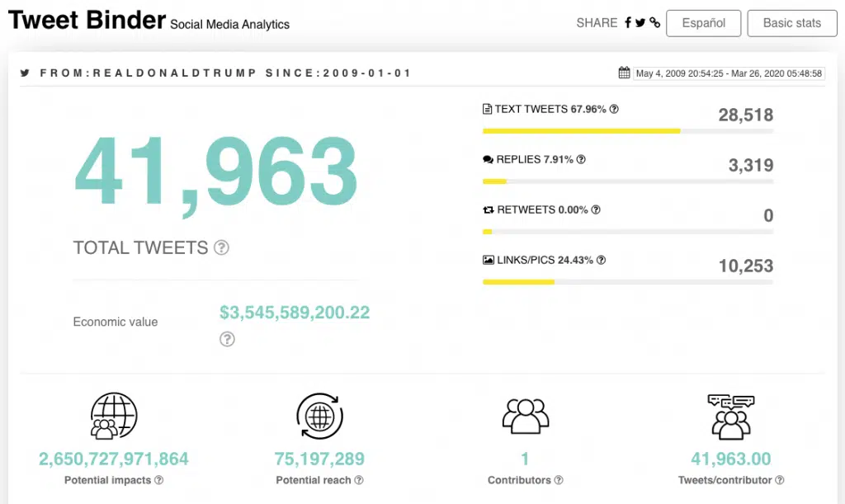Click the Links/Pics progress bar
The width and height of the screenshot is (845, 504).
(x=628, y=281)
